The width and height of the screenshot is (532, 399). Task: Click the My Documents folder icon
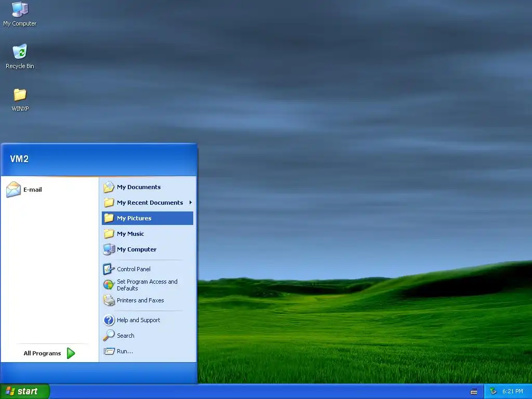(109, 187)
